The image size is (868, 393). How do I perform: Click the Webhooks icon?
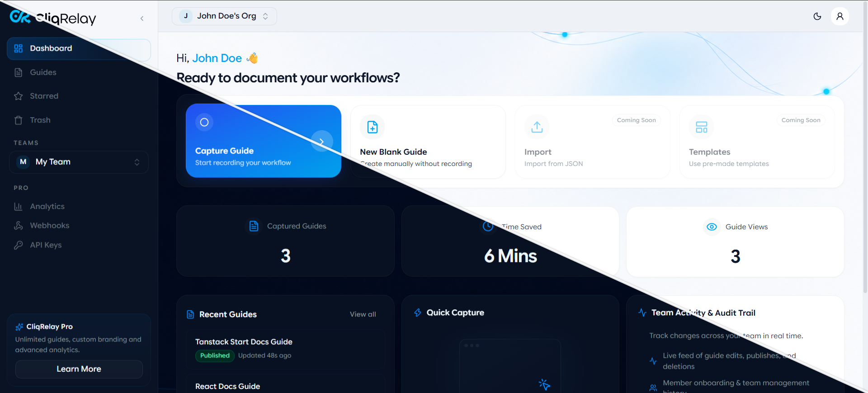tap(19, 225)
